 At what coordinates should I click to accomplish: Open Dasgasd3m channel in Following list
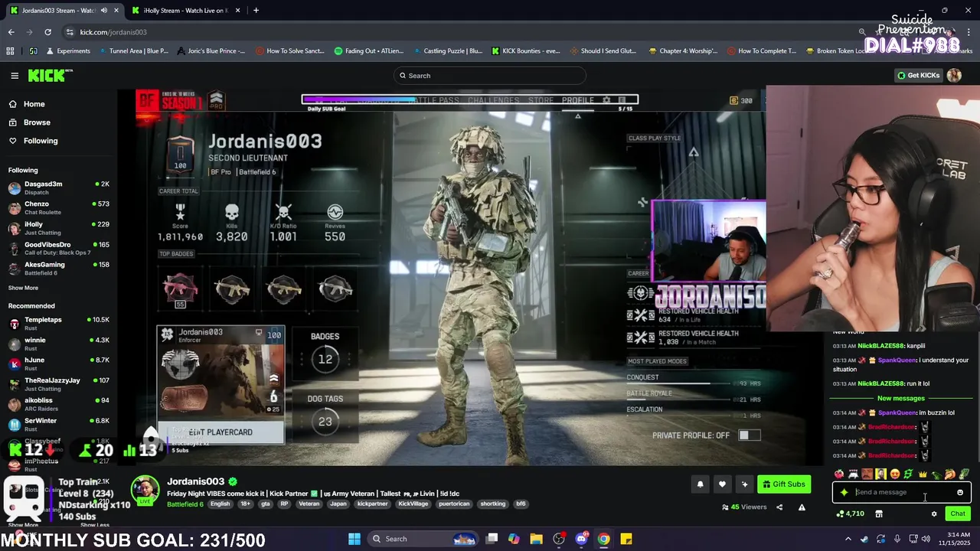pyautogui.click(x=58, y=187)
